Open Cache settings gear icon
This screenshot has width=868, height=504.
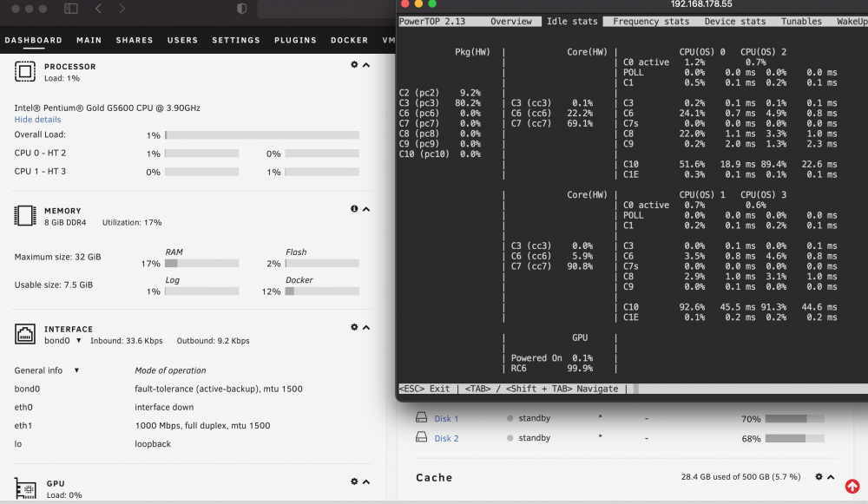[x=819, y=476]
